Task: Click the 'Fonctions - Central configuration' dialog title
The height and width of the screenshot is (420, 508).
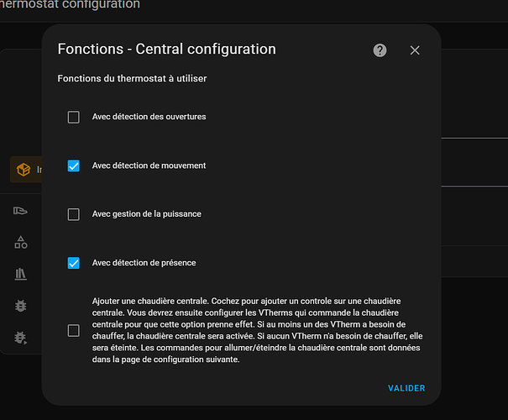Action: click(167, 50)
